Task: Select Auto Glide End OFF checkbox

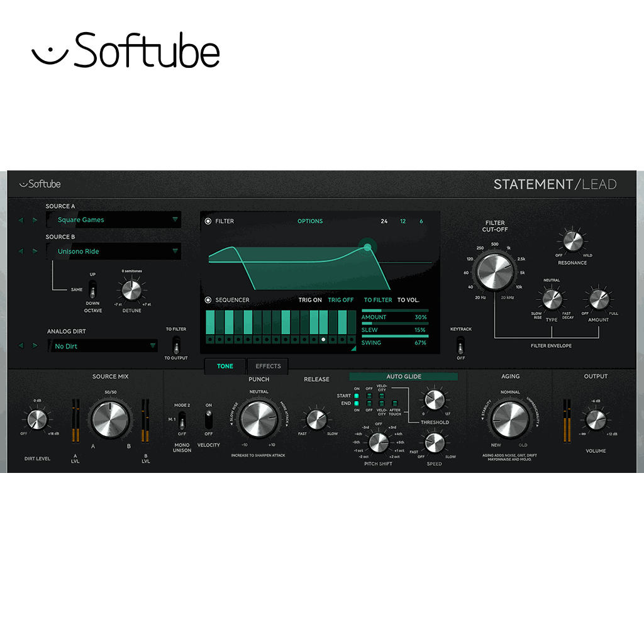Action: coord(369,403)
